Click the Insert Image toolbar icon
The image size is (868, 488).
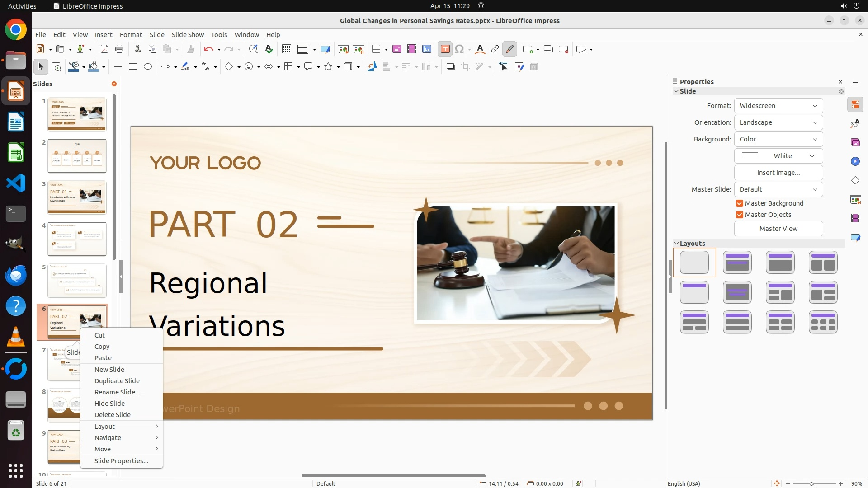[397, 49]
